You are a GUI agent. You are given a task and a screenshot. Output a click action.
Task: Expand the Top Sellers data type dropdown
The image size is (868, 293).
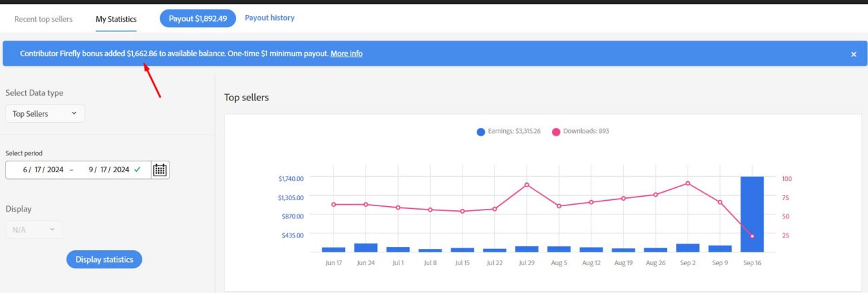(x=45, y=114)
